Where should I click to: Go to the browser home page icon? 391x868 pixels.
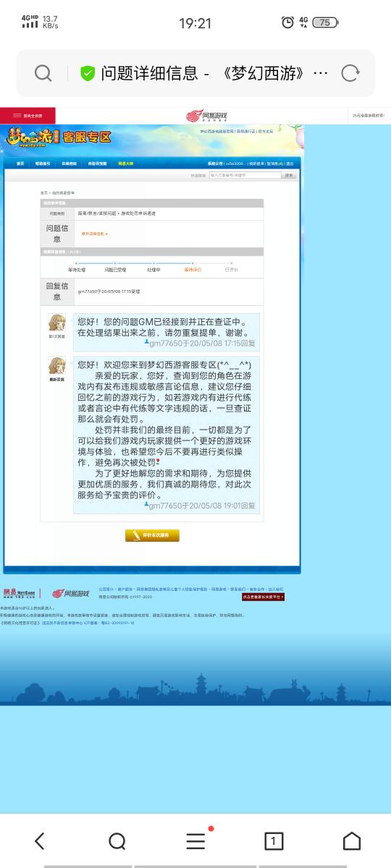tap(352, 841)
